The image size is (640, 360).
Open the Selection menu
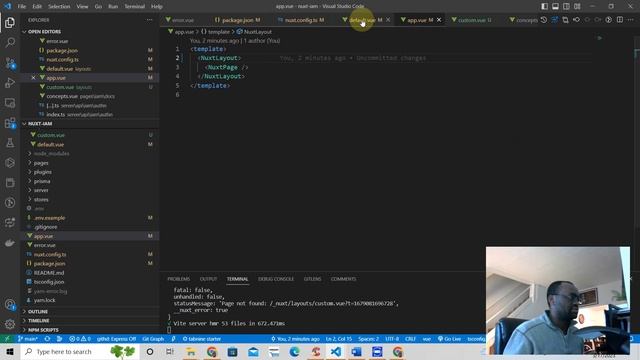pos(59,7)
